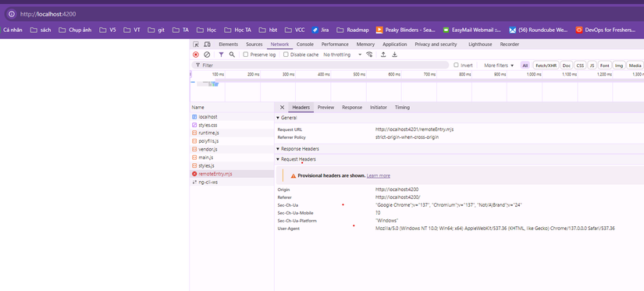Image resolution: width=644 pixels, height=291 pixels.
Task: Filter requests by JS type
Action: [592, 66]
